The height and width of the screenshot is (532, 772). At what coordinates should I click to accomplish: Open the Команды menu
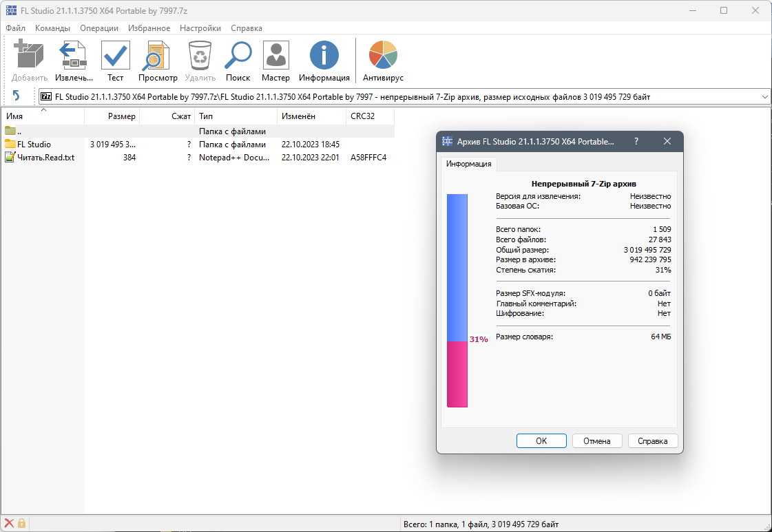52,28
